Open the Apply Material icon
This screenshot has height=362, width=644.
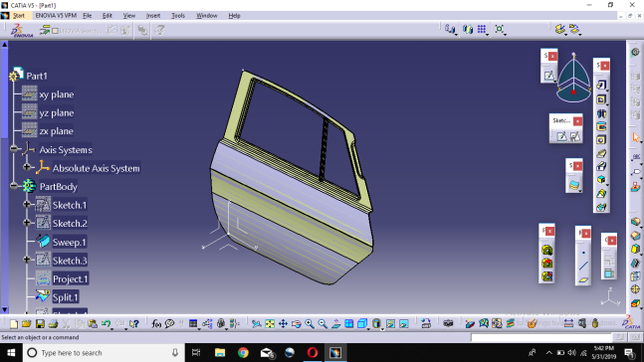pyautogui.click(x=532, y=324)
